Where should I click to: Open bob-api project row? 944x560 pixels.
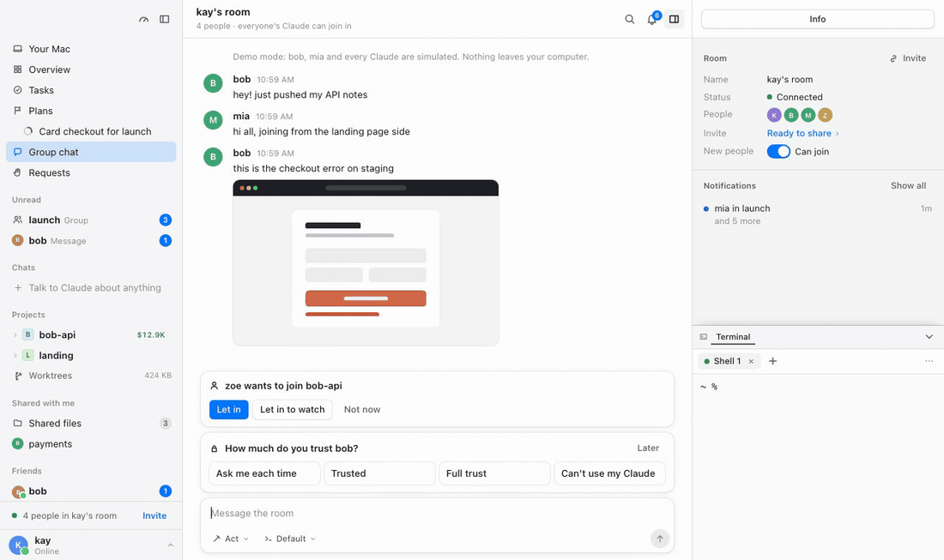(91, 335)
